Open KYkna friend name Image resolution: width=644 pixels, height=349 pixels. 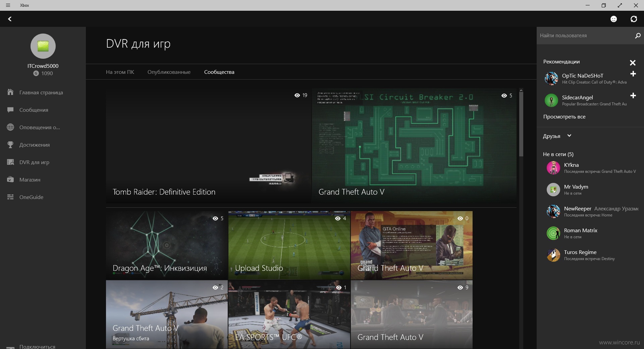pos(571,165)
